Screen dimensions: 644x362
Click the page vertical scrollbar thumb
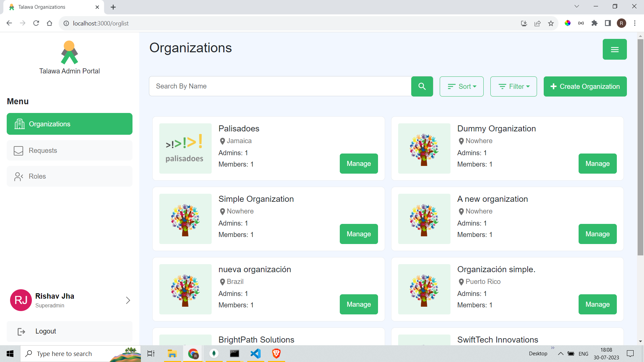[x=640, y=147]
